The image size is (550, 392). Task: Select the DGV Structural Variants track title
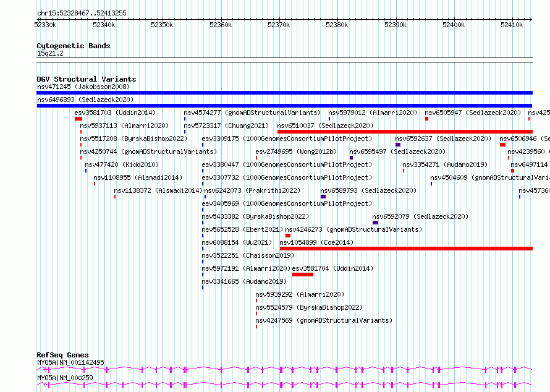tap(87, 79)
